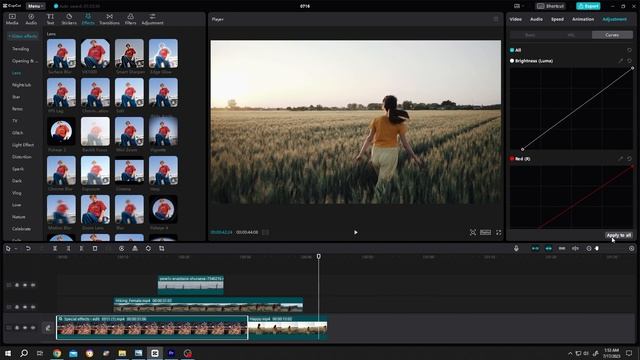Screen dimensions: 640x360
Task: Click the zoom-to-fit icon in the player
Action: [473, 232]
